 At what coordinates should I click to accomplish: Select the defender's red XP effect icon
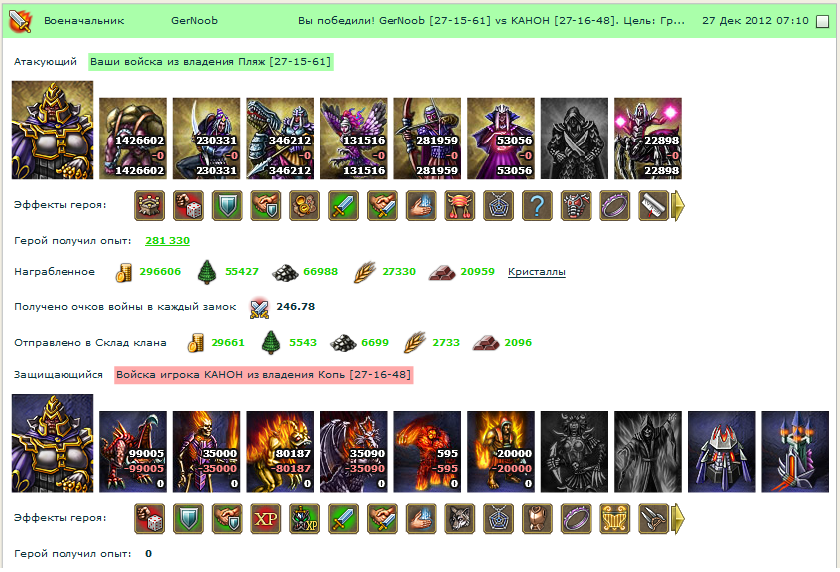[x=266, y=518]
